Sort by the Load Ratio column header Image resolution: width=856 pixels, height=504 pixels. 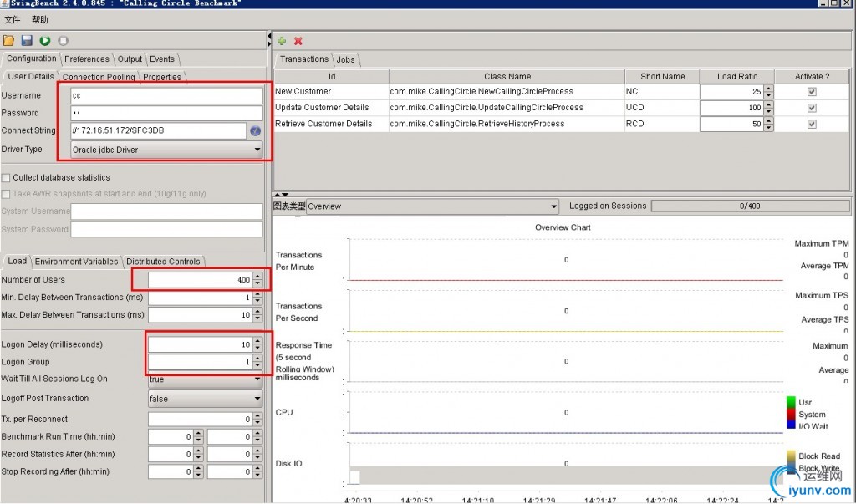(x=736, y=76)
